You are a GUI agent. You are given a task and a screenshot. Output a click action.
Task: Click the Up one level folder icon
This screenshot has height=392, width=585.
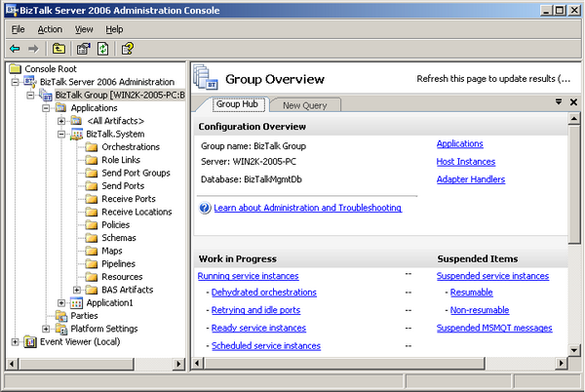point(58,49)
